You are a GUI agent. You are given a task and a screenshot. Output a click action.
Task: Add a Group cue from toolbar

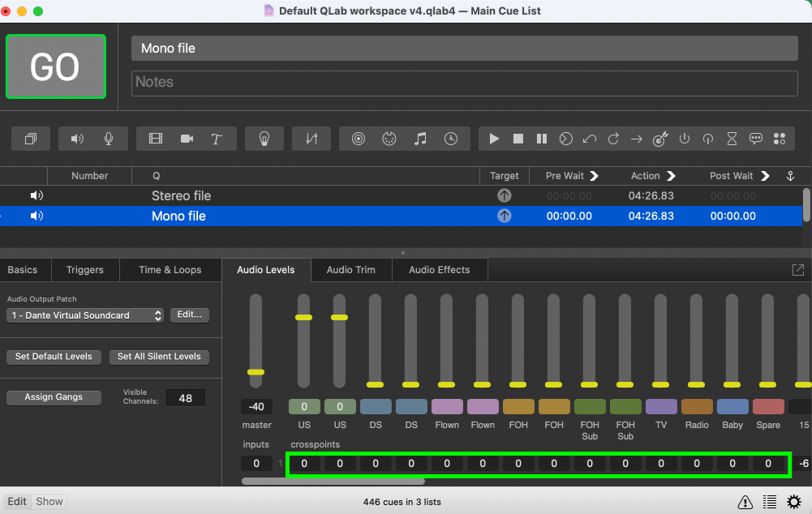tap(31, 139)
